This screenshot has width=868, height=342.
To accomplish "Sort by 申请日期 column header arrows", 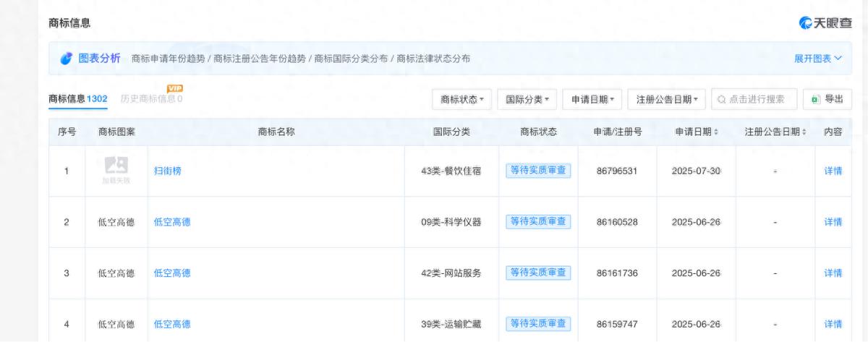I will [x=716, y=132].
